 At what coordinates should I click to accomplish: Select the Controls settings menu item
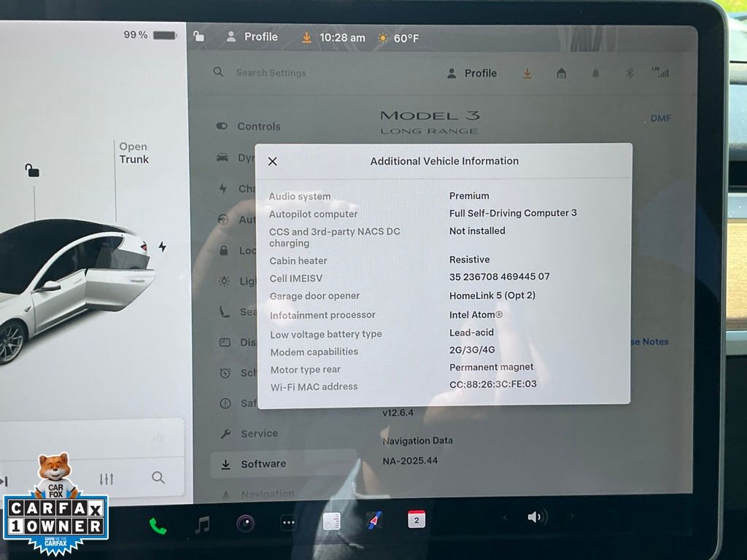258,126
